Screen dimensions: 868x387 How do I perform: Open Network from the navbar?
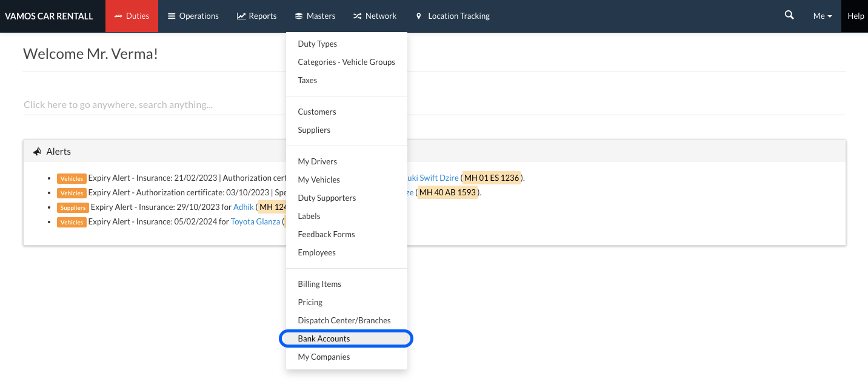click(375, 16)
